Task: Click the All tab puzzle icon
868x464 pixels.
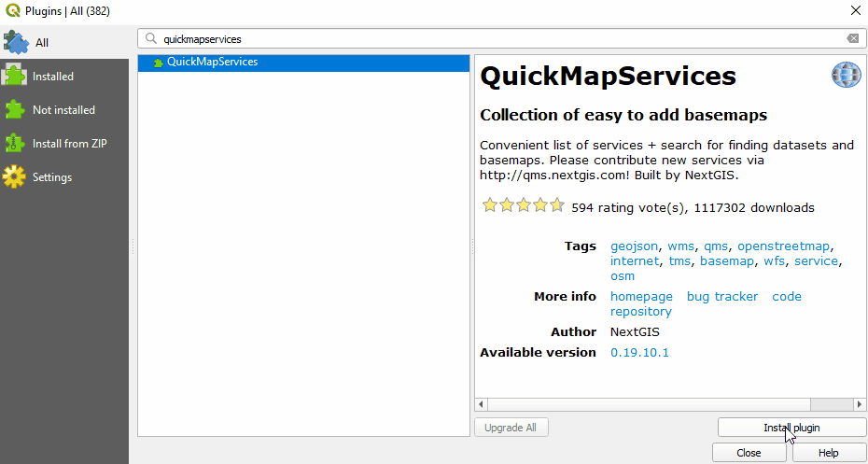Action: click(15, 43)
